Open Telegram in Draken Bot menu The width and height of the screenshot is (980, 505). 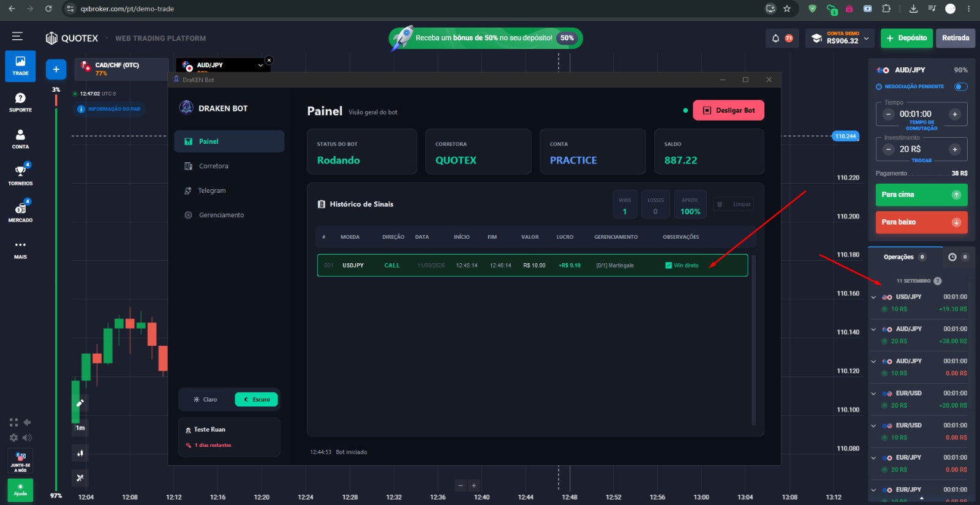[229, 190]
